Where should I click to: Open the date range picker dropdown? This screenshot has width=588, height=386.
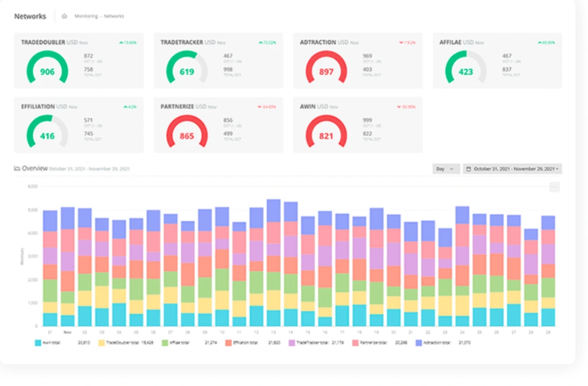(512, 169)
